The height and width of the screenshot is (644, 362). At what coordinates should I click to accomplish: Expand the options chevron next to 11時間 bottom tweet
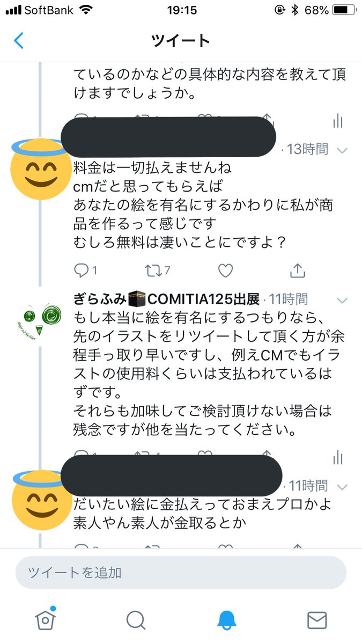pos(343,486)
